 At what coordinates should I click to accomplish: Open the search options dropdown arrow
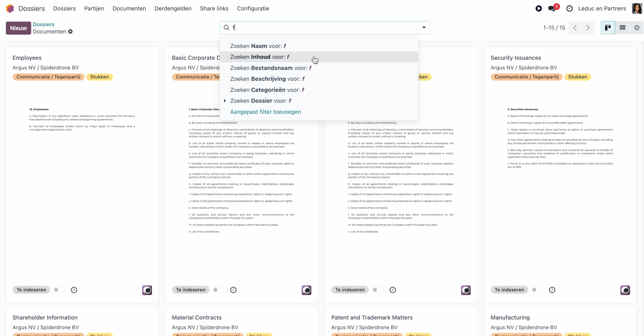pos(424,28)
